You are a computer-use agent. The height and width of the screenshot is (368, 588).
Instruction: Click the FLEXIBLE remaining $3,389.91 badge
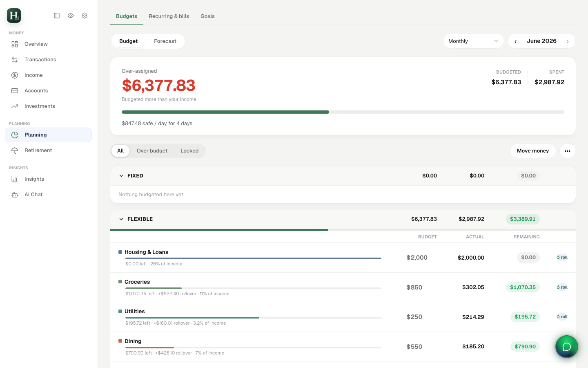click(x=523, y=219)
